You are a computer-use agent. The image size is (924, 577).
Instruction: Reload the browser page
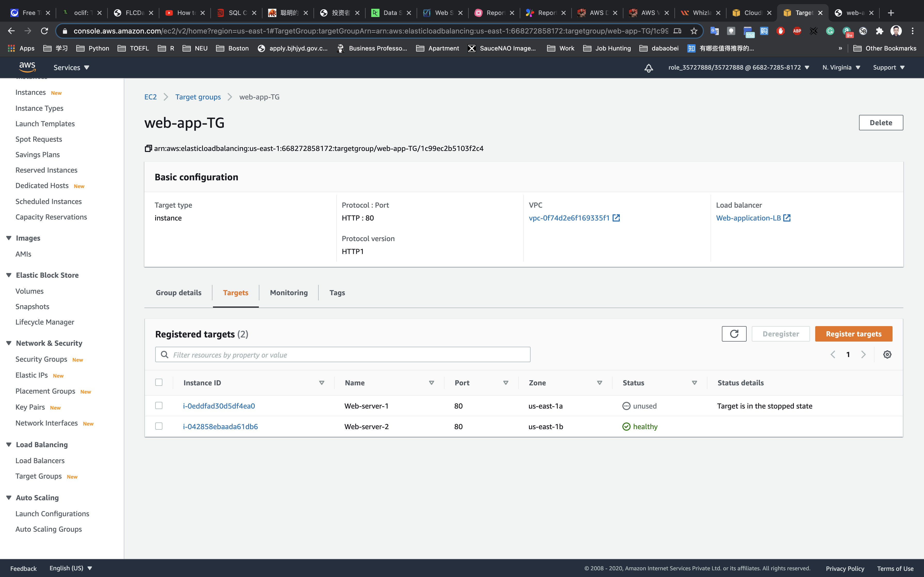pos(44,31)
